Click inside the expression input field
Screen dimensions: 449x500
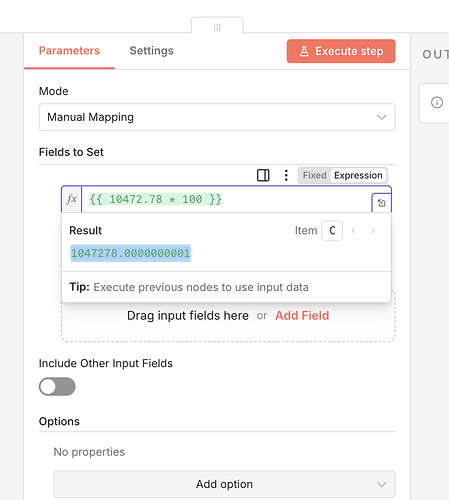pyautogui.click(x=227, y=199)
